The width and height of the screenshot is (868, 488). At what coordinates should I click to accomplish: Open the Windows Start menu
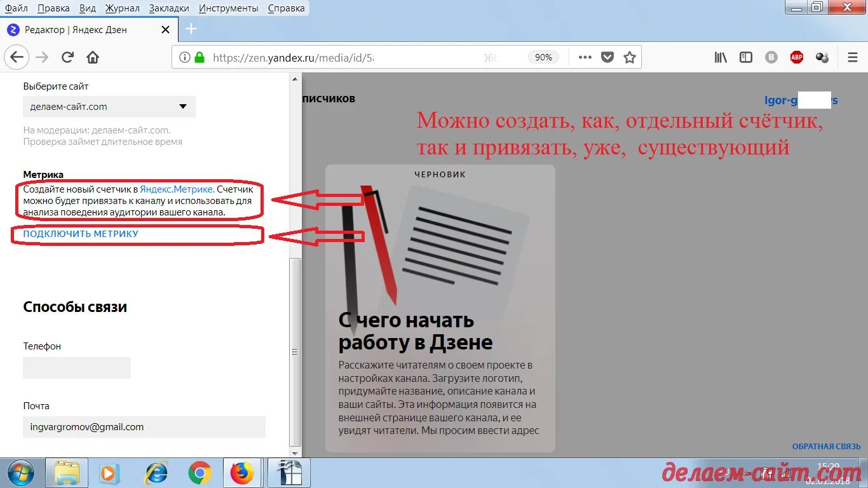click(21, 473)
